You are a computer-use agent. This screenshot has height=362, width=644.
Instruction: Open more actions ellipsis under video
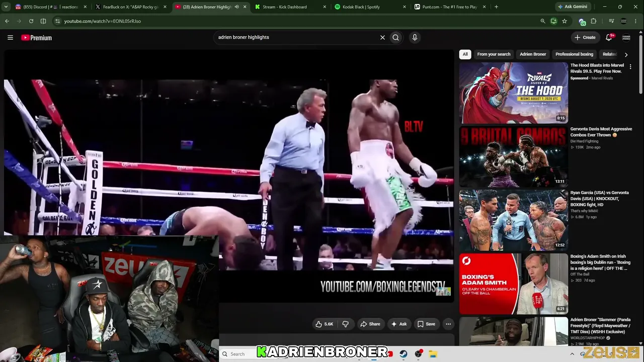tap(448, 324)
